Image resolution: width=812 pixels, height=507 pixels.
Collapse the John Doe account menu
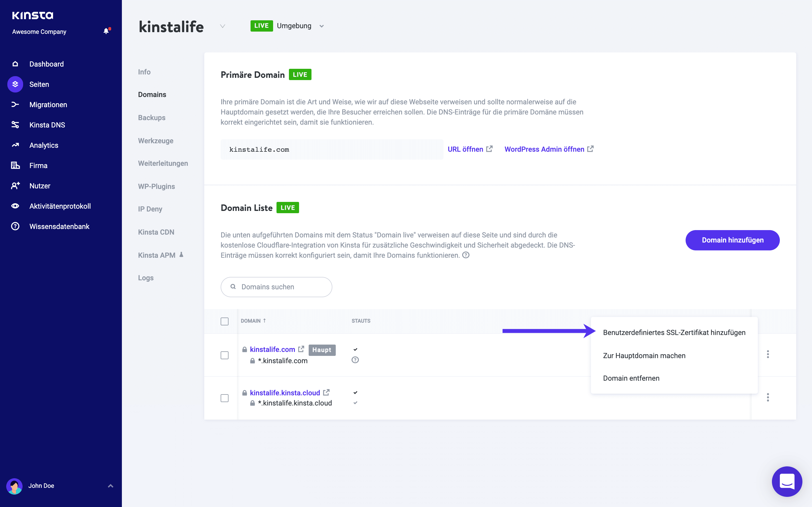click(110, 486)
